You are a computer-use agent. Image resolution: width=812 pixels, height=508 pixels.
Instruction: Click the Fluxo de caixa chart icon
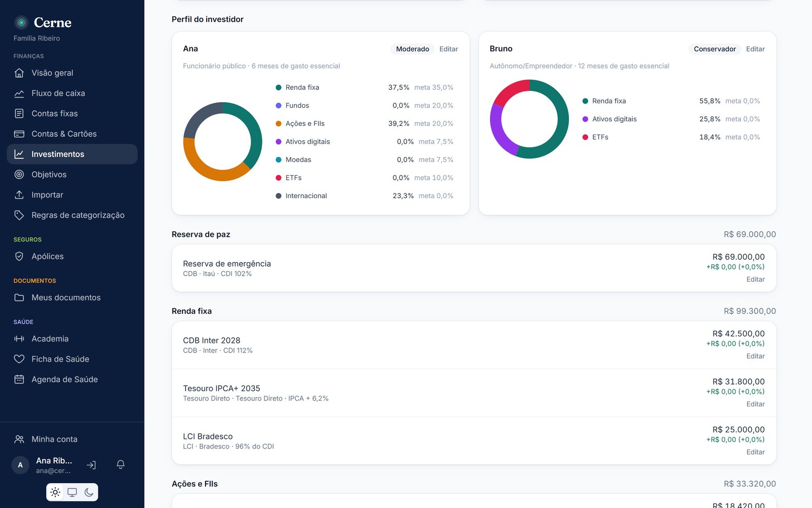click(x=19, y=93)
